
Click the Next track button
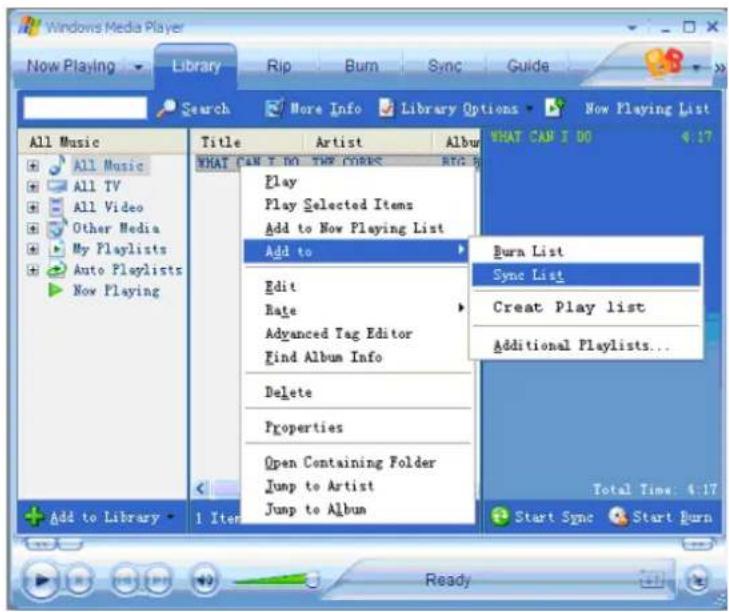[158, 580]
